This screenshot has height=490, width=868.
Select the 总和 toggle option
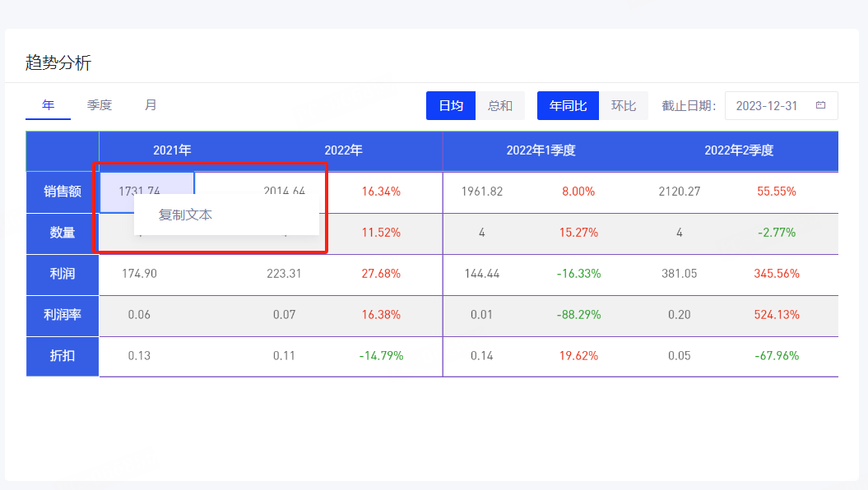(x=500, y=106)
